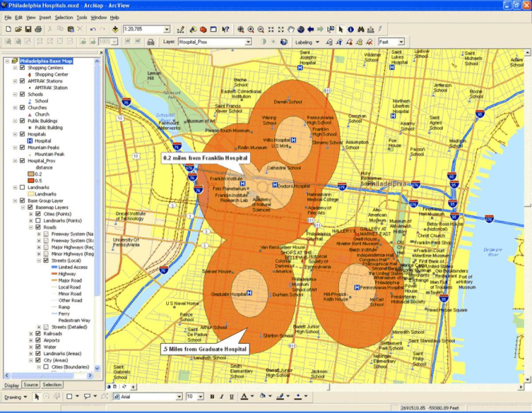This screenshot has width=532, height=413.
Task: Switch to the Source tab
Action: [31, 385]
